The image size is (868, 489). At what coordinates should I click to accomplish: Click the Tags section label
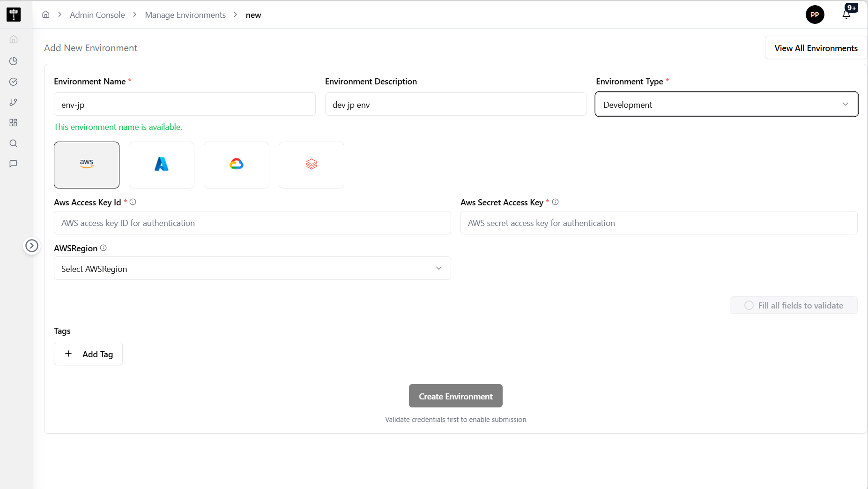62,331
